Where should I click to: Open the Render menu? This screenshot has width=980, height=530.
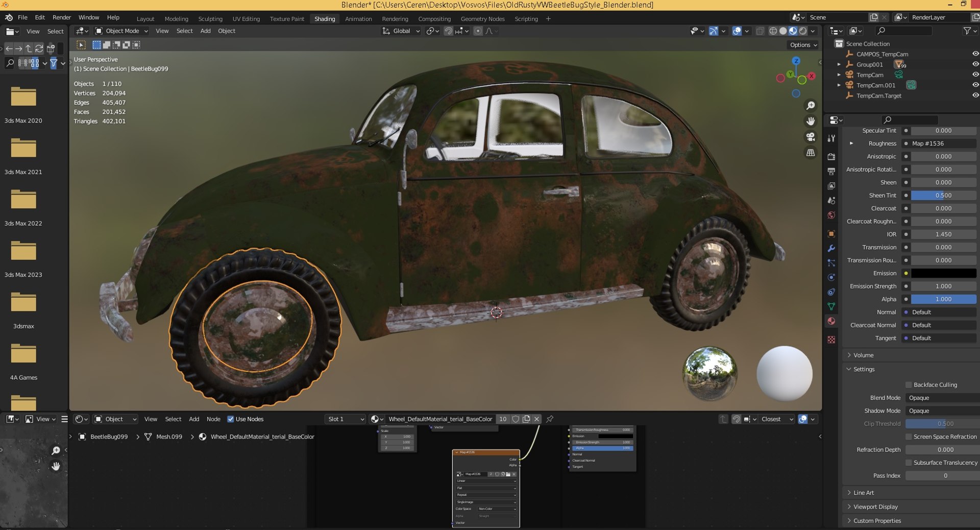(62, 17)
